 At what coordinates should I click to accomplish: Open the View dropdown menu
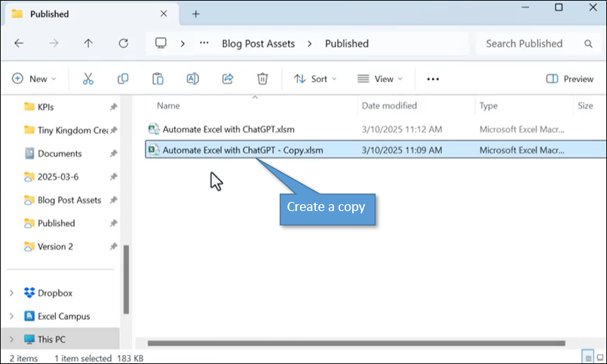(x=379, y=78)
